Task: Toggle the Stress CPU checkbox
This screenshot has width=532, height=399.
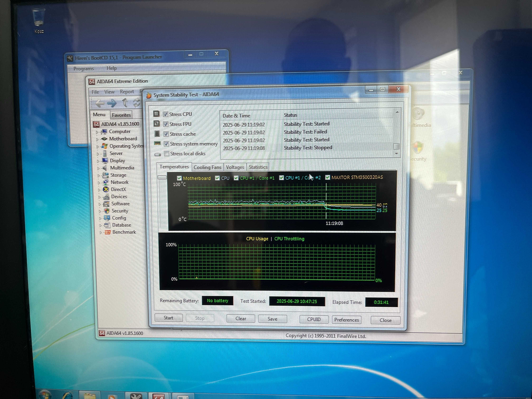Action: [x=165, y=114]
